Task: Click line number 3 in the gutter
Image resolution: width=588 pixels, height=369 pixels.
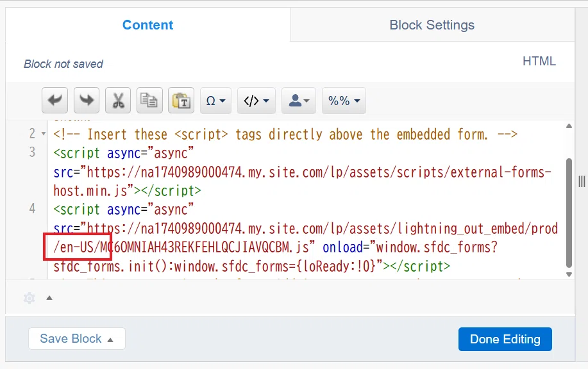Action: 32,152
